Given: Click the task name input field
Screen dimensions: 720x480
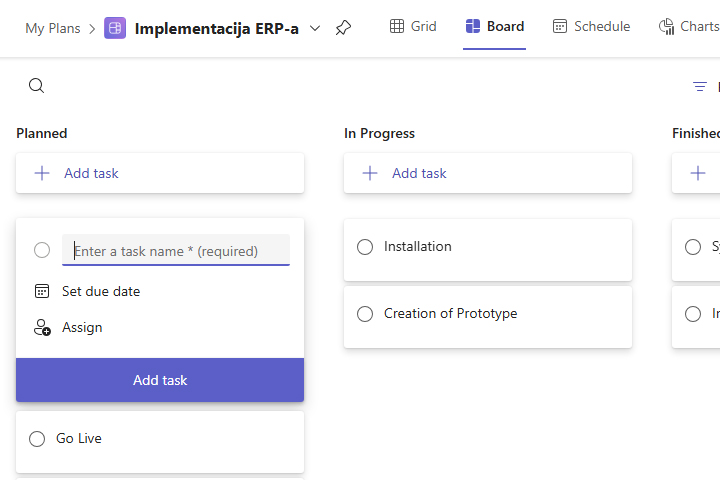Looking at the screenshot, I should (x=176, y=251).
